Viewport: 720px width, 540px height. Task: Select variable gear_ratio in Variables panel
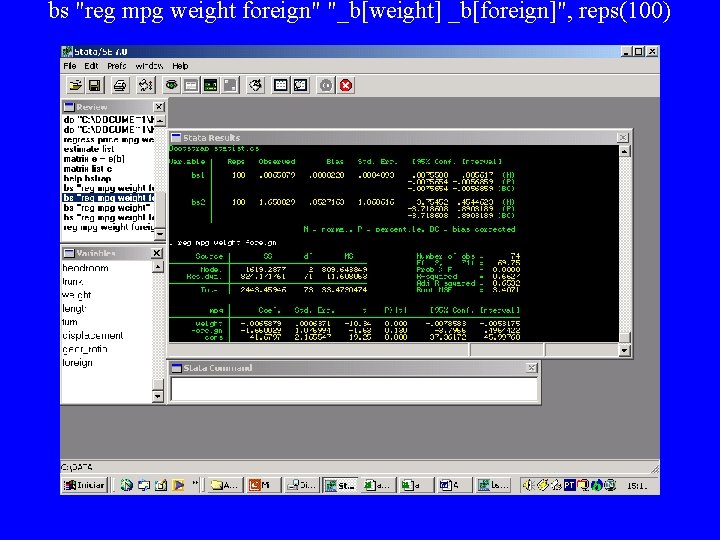click(85, 349)
